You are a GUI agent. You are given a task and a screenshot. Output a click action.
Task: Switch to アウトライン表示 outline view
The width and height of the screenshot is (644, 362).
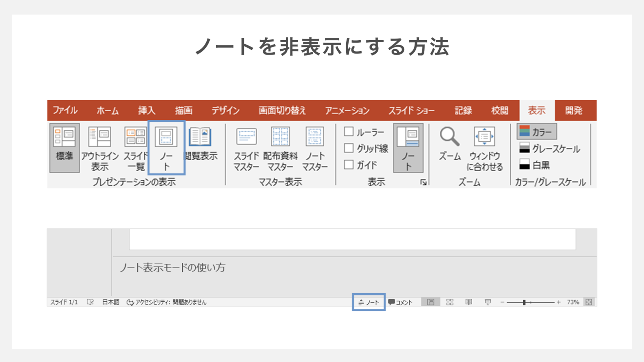tap(100, 148)
